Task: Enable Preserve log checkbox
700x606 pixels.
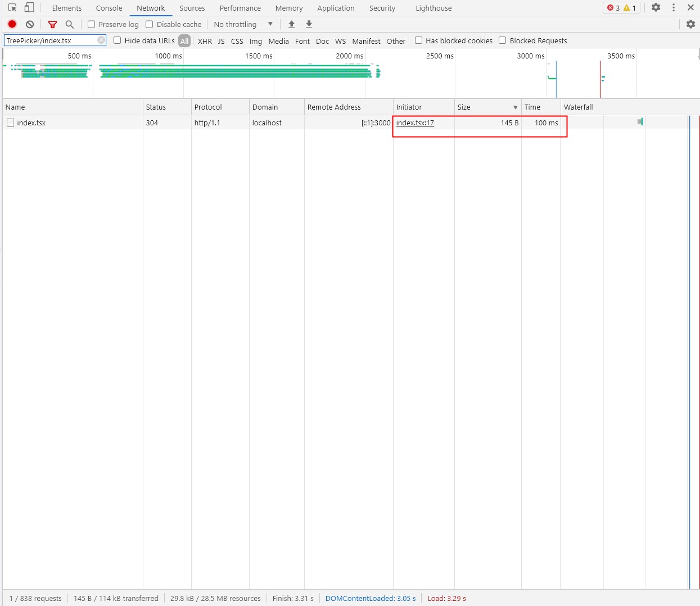Action: point(92,24)
